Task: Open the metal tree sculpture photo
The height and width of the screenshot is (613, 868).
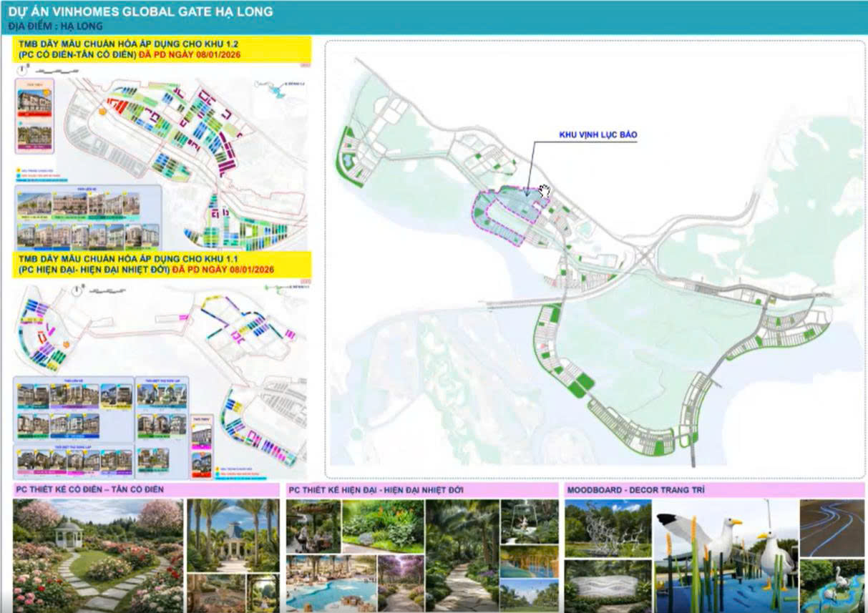Action: [608, 528]
